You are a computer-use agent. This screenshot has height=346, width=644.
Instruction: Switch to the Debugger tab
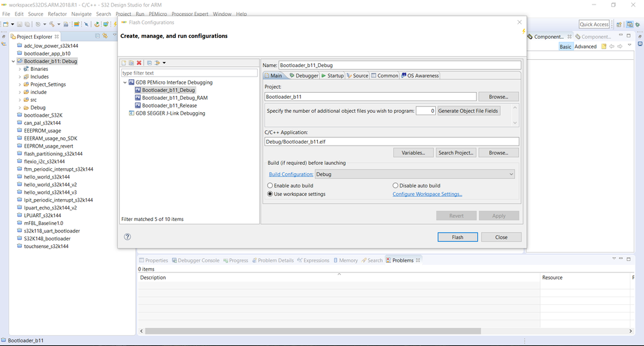pyautogui.click(x=304, y=75)
